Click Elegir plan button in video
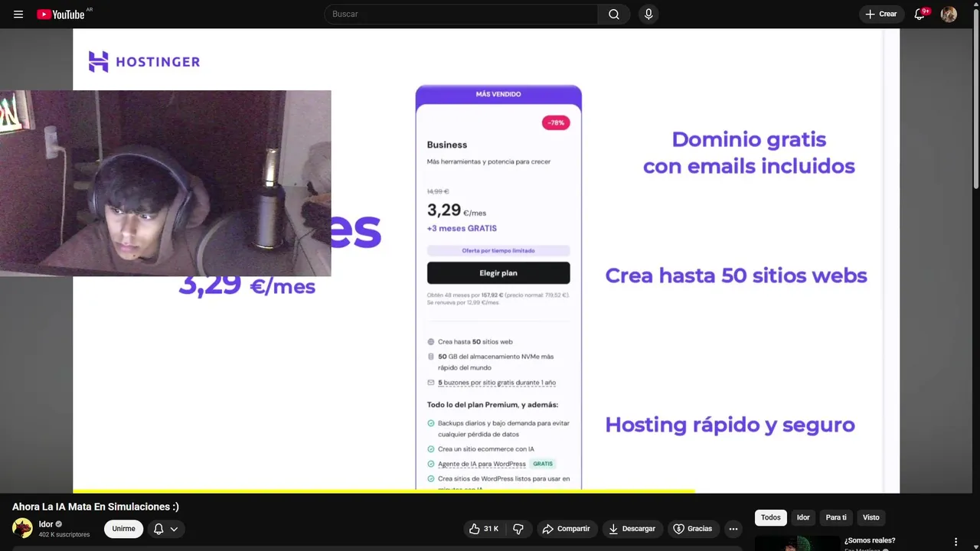980x551 pixels. click(x=498, y=272)
